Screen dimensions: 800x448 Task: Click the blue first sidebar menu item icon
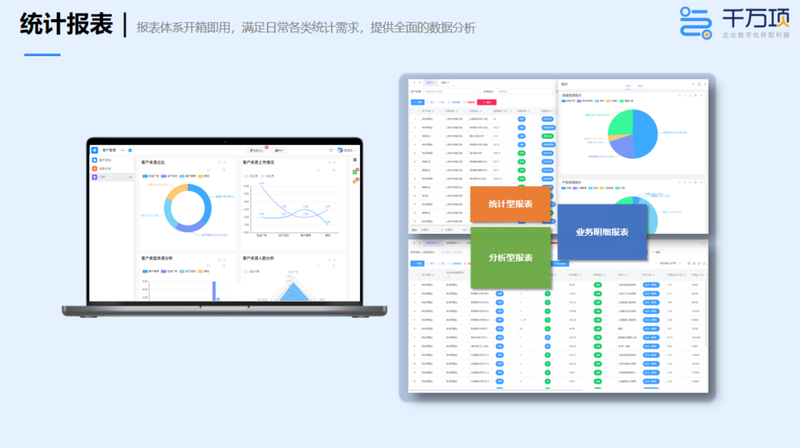pyautogui.click(x=94, y=160)
